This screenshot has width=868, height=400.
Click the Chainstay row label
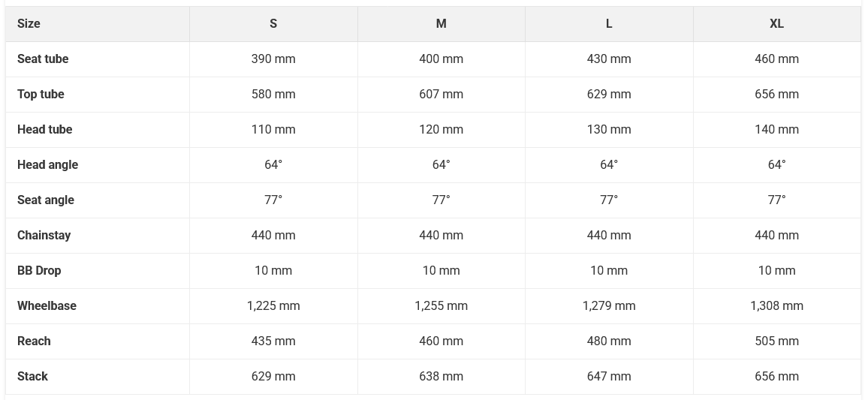(44, 236)
